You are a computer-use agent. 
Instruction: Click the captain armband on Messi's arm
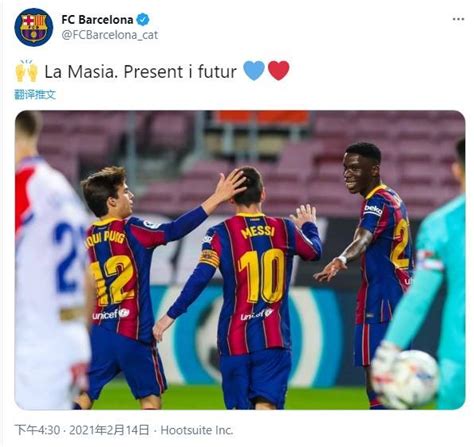pos(209,258)
